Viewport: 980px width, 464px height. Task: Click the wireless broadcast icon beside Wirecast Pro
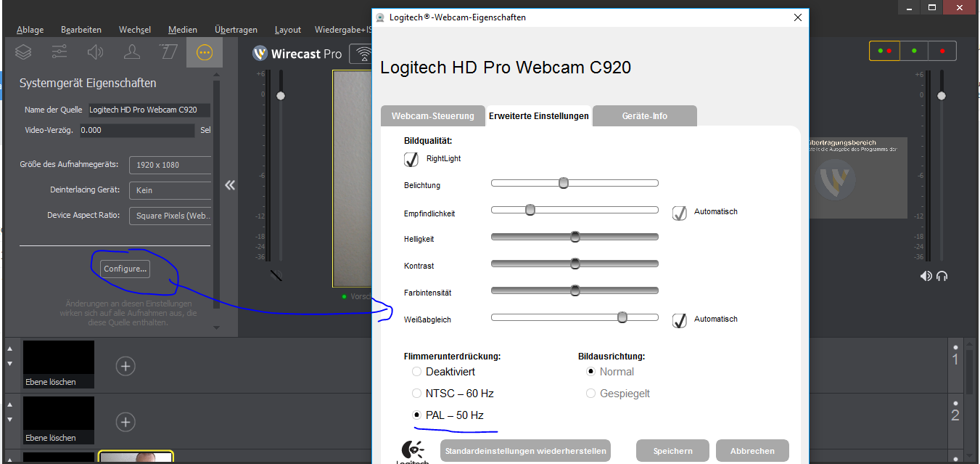click(361, 54)
